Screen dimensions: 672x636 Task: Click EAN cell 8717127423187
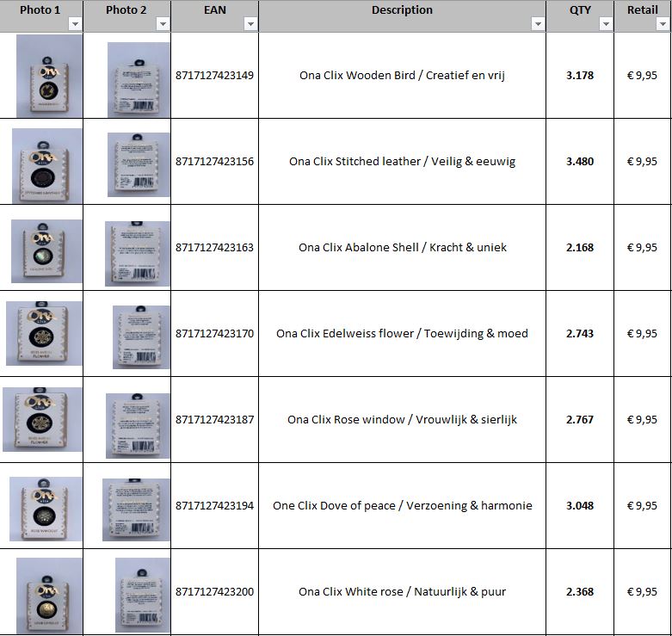pyautogui.click(x=215, y=420)
